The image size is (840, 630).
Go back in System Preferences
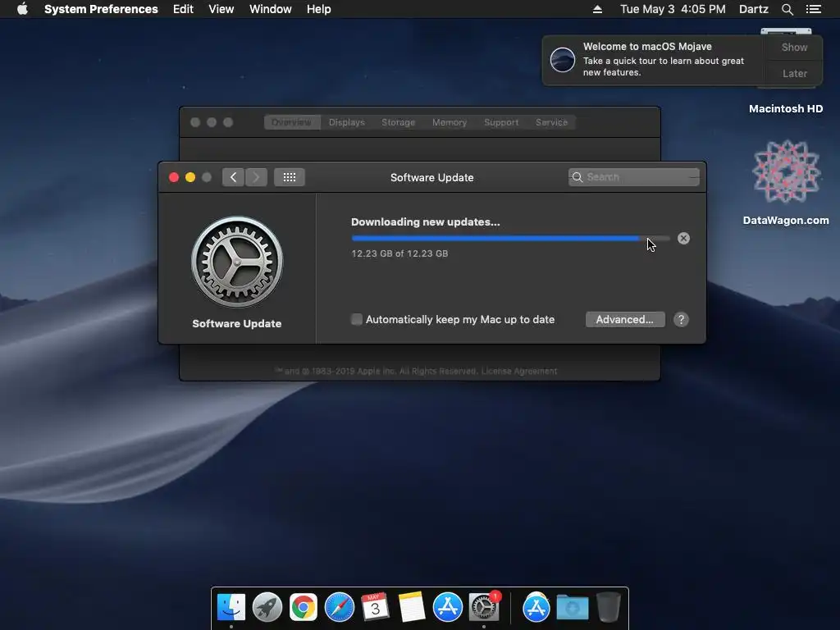pyautogui.click(x=234, y=177)
